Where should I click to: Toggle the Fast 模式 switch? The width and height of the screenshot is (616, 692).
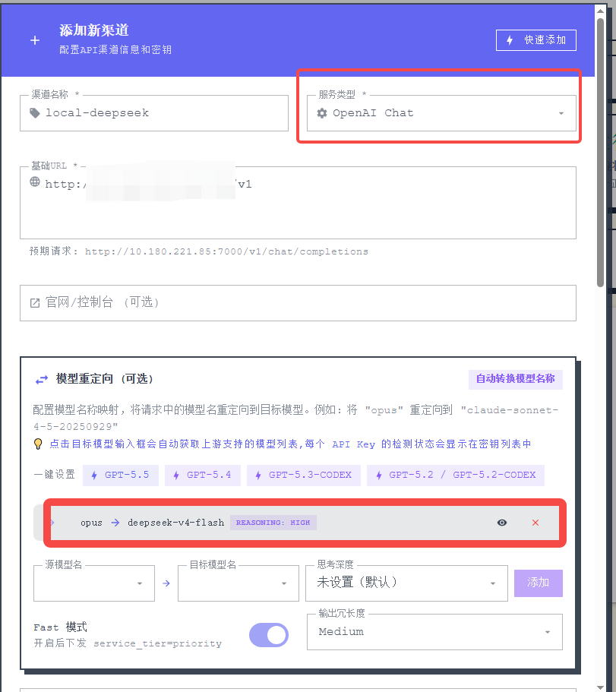(269, 635)
